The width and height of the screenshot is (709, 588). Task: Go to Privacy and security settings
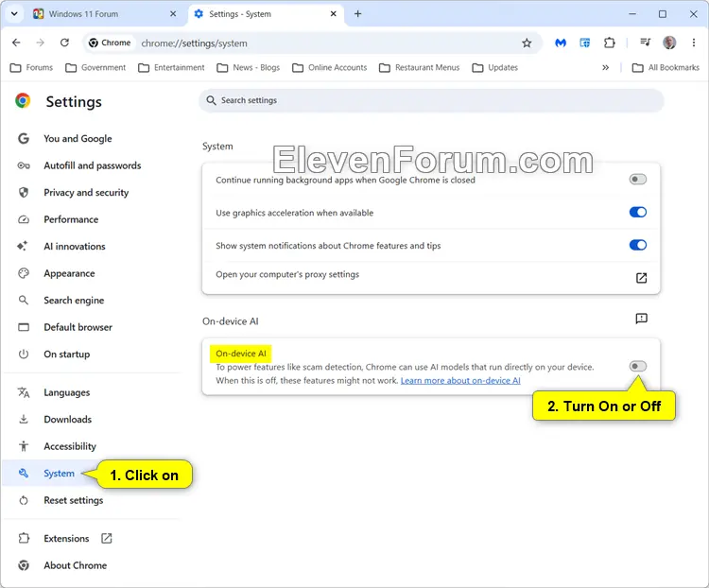86,192
